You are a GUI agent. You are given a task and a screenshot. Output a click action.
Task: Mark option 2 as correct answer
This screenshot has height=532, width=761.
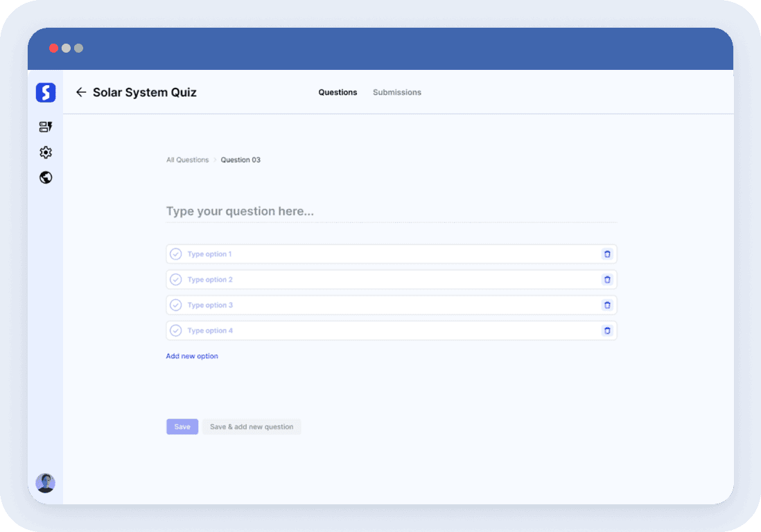(176, 280)
